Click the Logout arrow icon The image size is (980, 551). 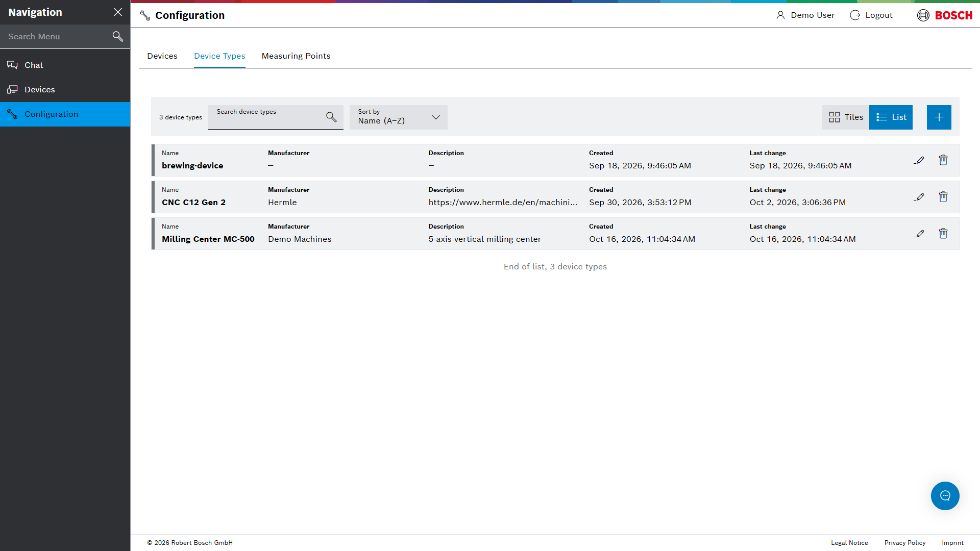point(855,15)
